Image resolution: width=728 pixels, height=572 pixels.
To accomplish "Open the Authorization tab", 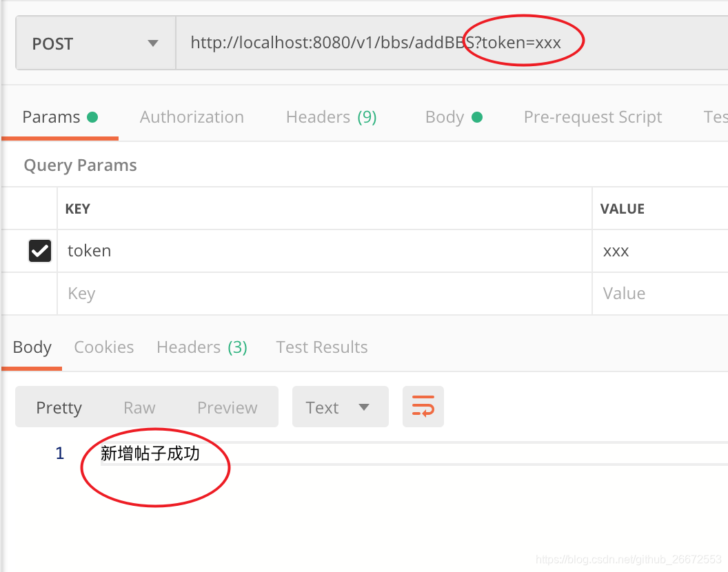I will 192,117.
